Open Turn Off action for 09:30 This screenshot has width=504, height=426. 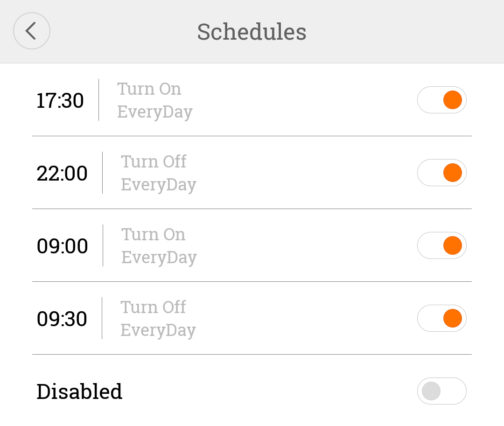[x=153, y=307]
